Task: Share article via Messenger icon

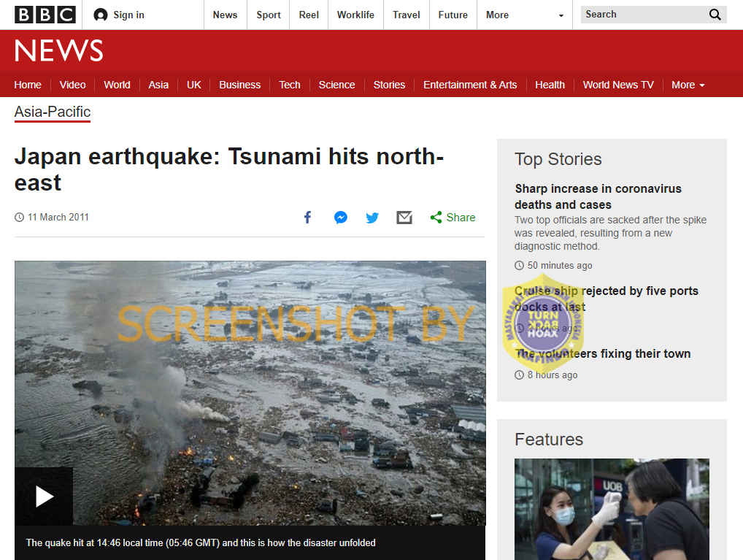Action: click(341, 218)
